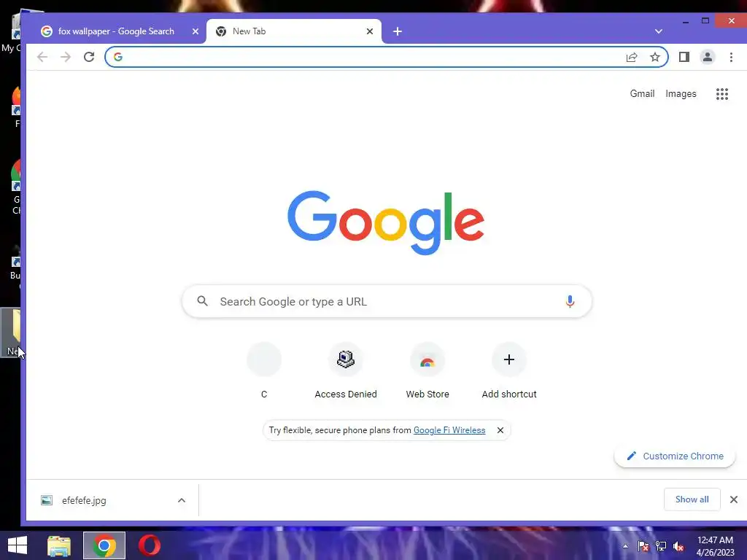Reload the current page

click(x=88, y=57)
